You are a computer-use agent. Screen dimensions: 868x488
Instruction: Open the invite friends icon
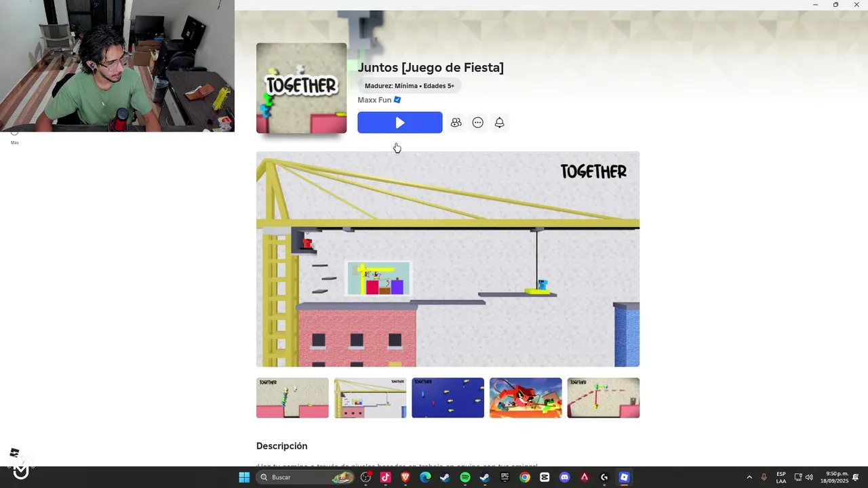click(x=456, y=123)
